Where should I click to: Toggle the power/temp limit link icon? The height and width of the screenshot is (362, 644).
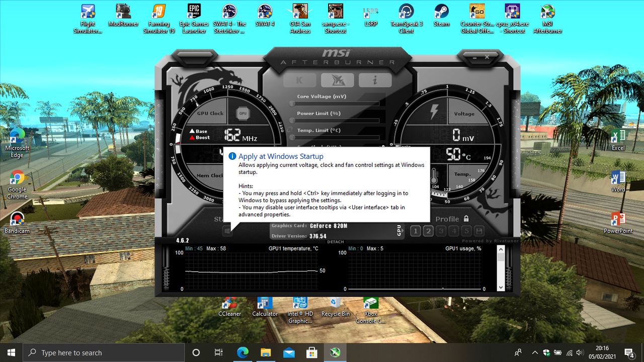pyautogui.click(x=290, y=129)
